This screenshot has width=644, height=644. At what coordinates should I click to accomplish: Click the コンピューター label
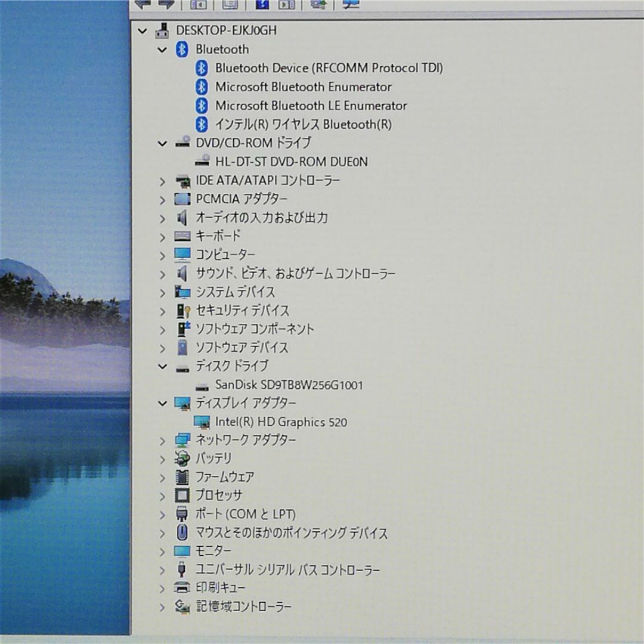pyautogui.click(x=225, y=254)
